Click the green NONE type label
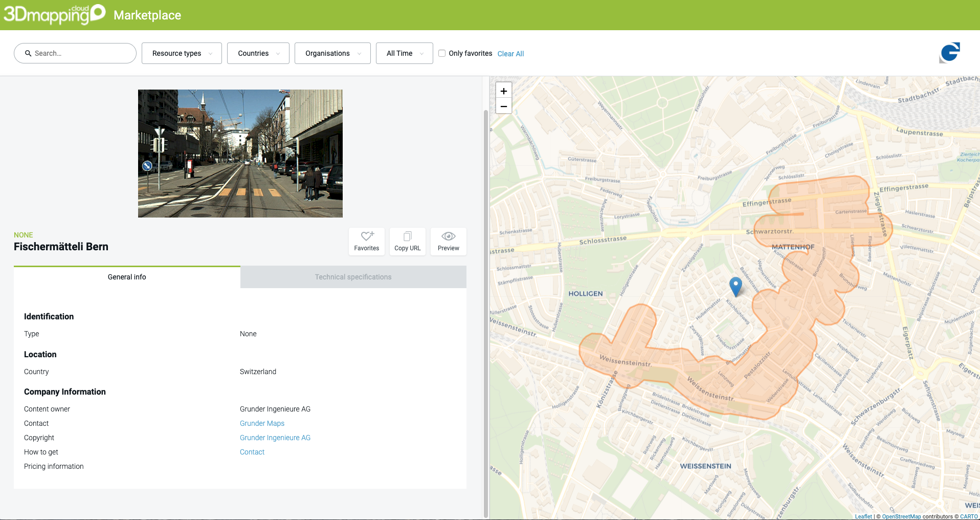980x520 pixels. coord(24,235)
